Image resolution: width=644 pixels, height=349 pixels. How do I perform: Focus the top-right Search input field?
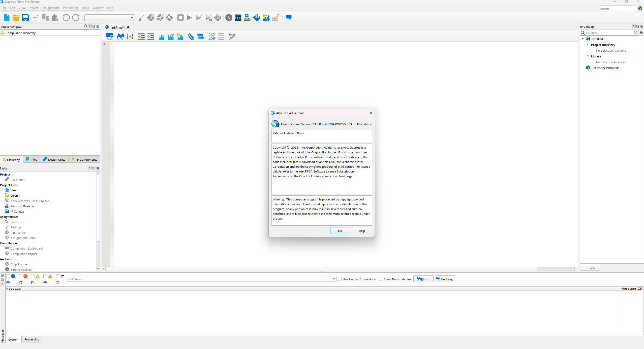[618, 9]
